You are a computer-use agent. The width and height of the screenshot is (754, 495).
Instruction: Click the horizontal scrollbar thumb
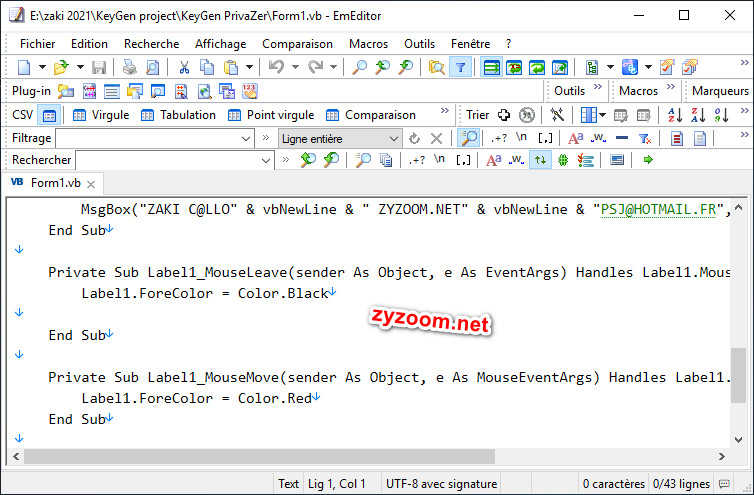[260, 456]
